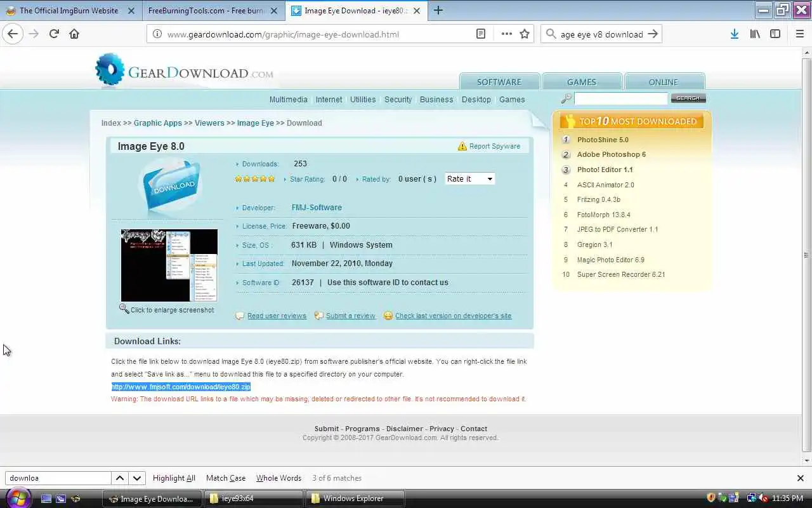This screenshot has width=812, height=508.
Task: Open the SOFTWARE section tab
Action: 499,82
